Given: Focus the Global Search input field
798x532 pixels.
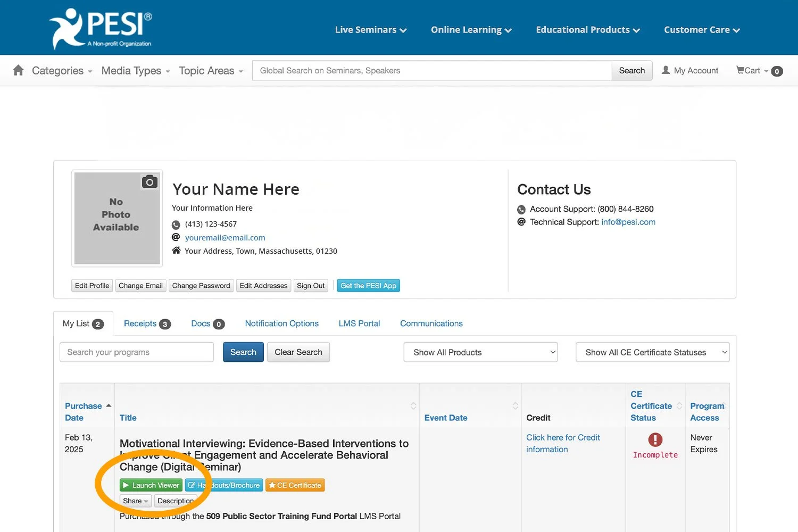Looking at the screenshot, I should click(432, 70).
